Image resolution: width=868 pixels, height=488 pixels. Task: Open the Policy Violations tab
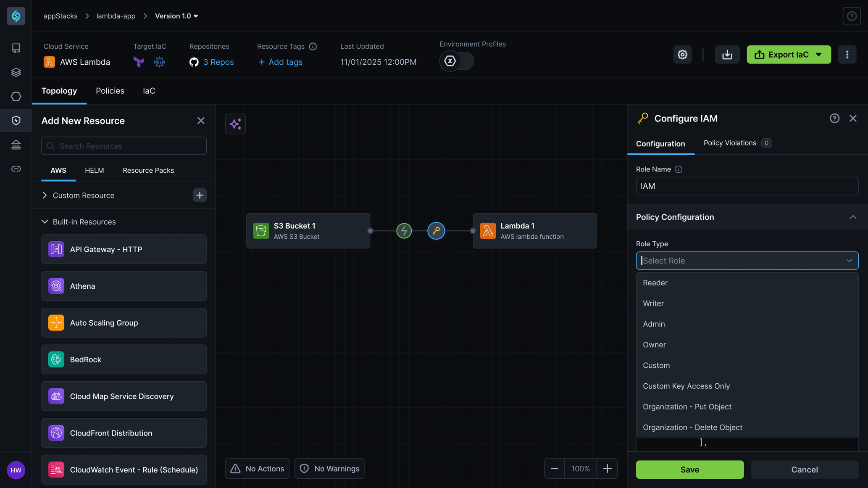point(737,143)
